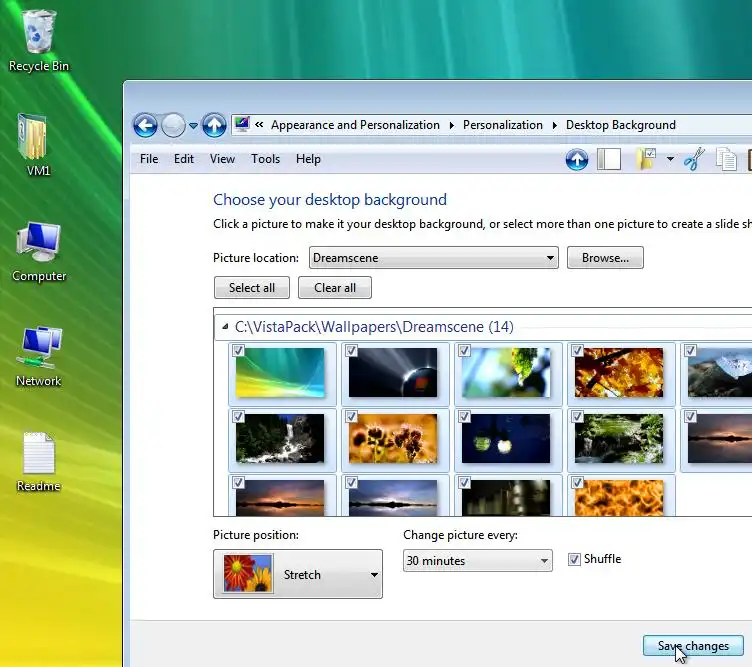This screenshot has width=752, height=667.
Task: Uncheck the snowy mountain wallpaper checkbox
Action: point(691,351)
